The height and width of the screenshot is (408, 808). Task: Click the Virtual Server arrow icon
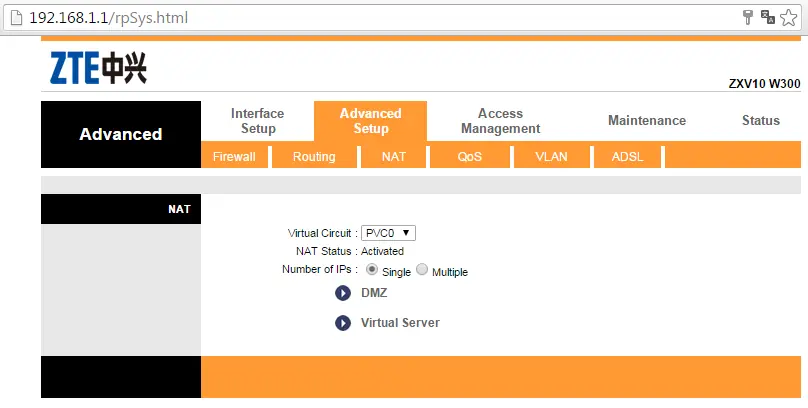coord(343,323)
